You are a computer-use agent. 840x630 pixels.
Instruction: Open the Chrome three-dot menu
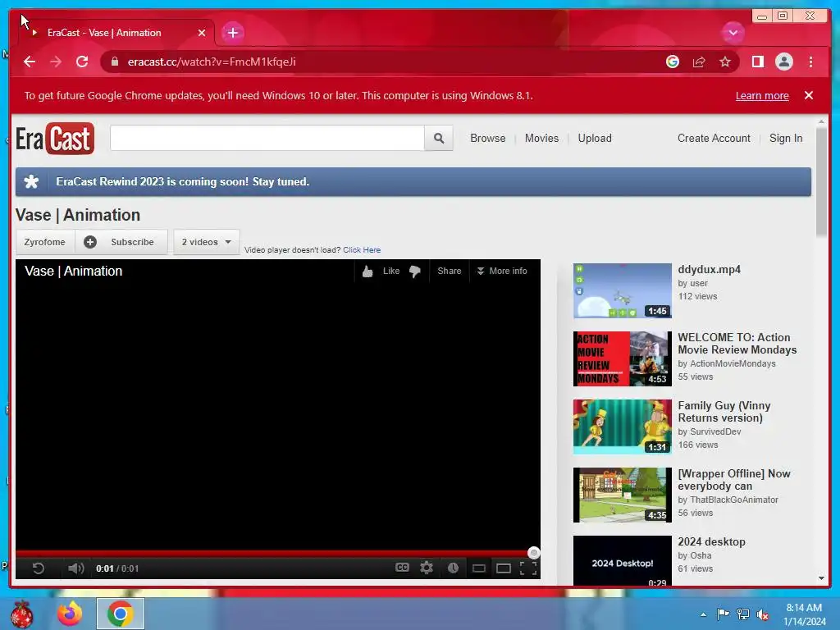(810, 62)
